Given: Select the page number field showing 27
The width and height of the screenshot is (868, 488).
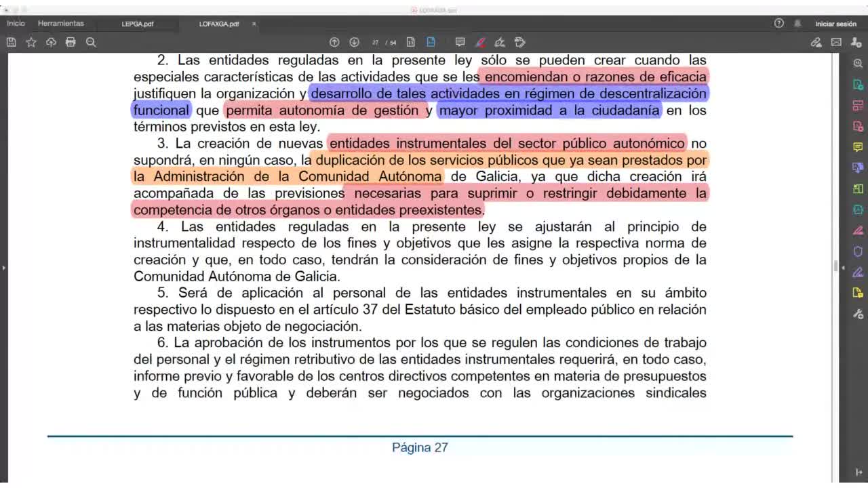Looking at the screenshot, I should [x=376, y=43].
